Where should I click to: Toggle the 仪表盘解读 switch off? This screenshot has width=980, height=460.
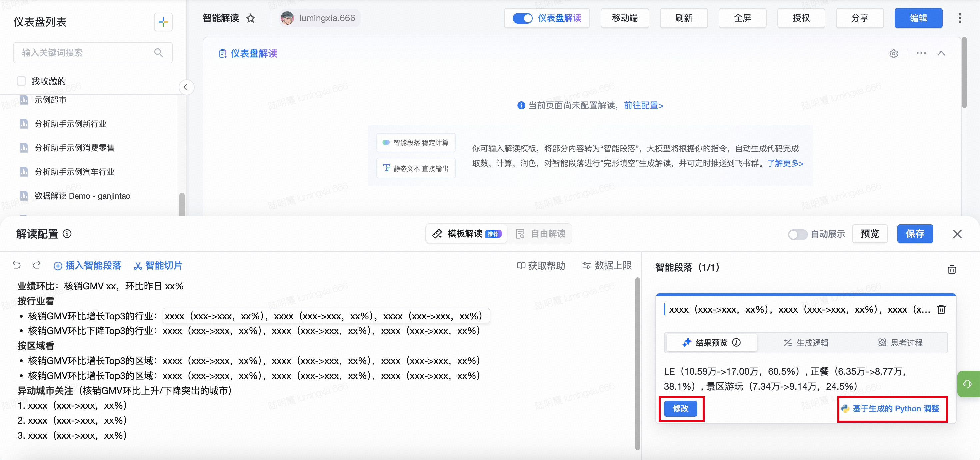(x=522, y=18)
